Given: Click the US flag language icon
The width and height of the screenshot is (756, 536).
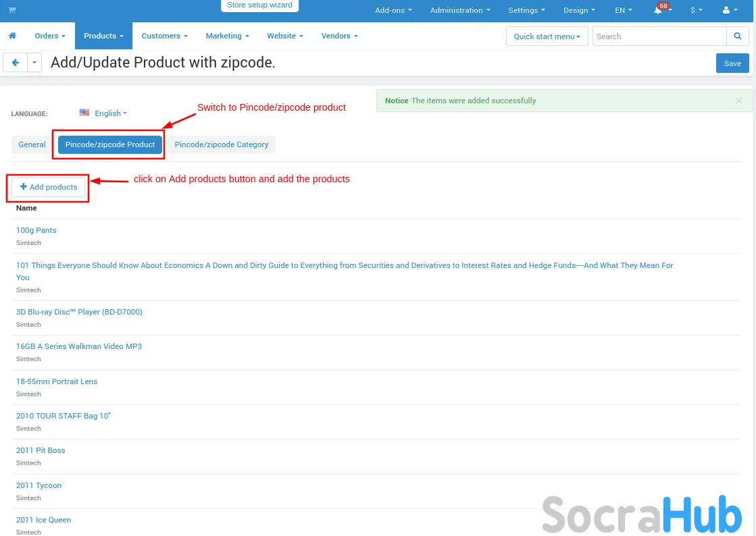Looking at the screenshot, I should click(x=84, y=113).
